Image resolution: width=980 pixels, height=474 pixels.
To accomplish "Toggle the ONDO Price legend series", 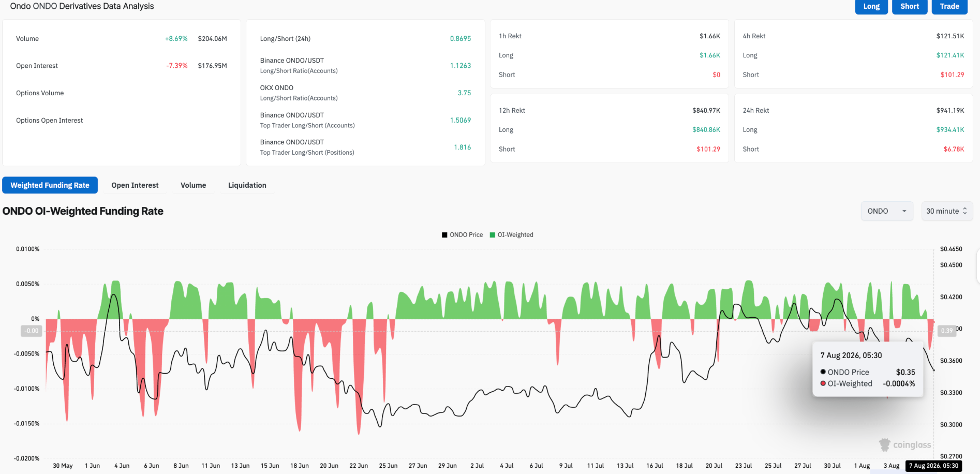I will [462, 235].
